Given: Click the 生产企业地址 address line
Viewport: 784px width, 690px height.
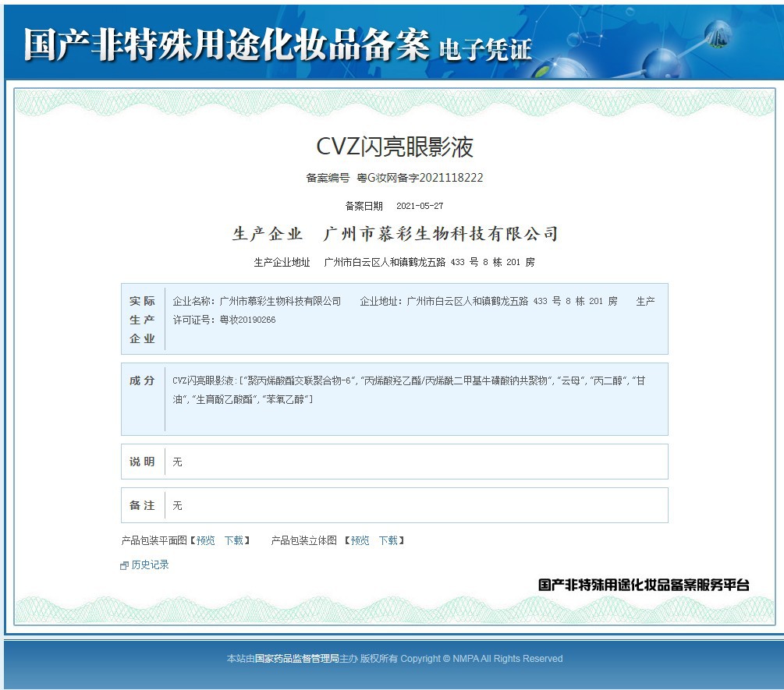Looking at the screenshot, I should tap(394, 262).
